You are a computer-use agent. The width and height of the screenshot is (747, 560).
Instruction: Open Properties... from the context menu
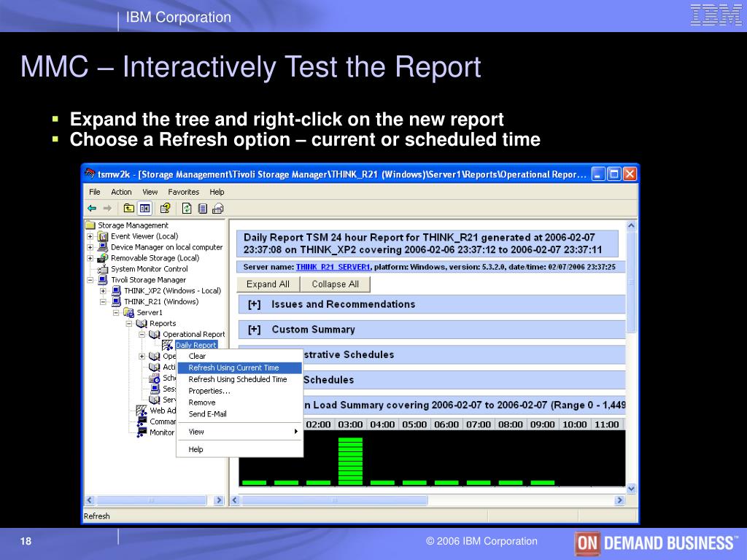(239, 391)
